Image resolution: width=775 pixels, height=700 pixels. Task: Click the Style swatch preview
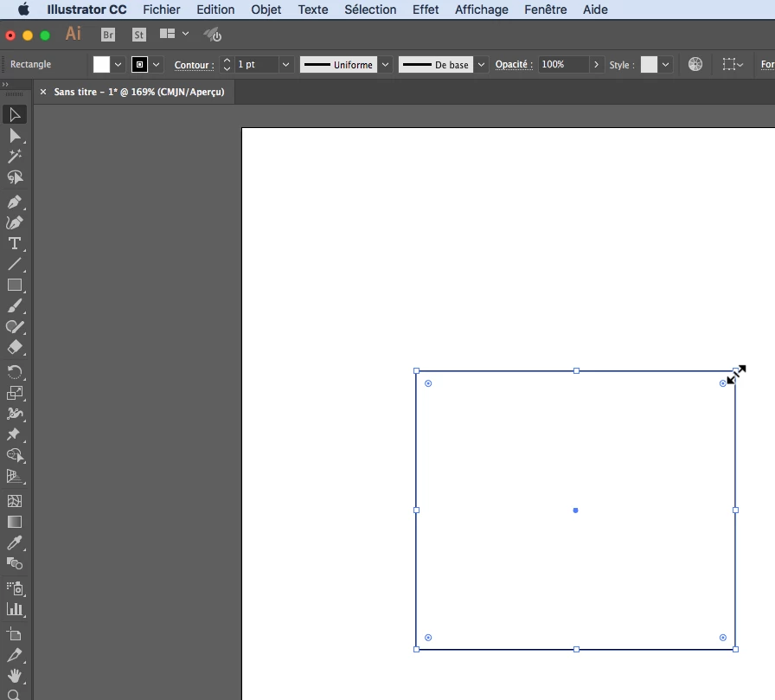click(649, 64)
